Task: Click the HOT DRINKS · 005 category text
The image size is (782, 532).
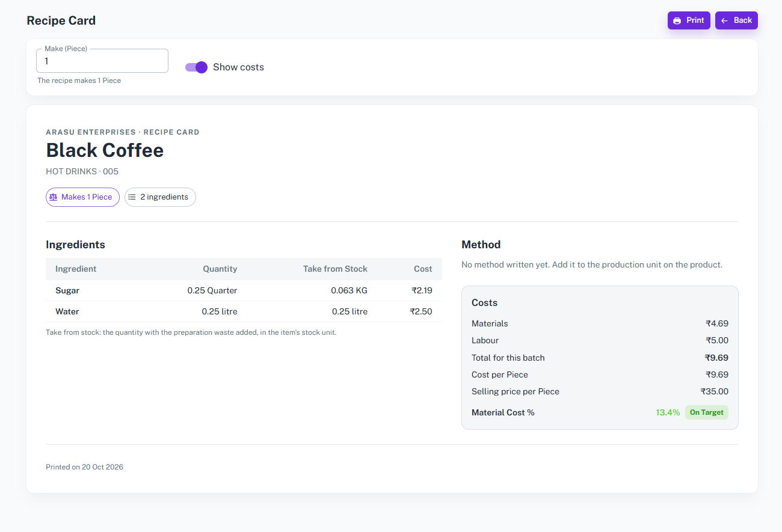Action: (x=82, y=171)
